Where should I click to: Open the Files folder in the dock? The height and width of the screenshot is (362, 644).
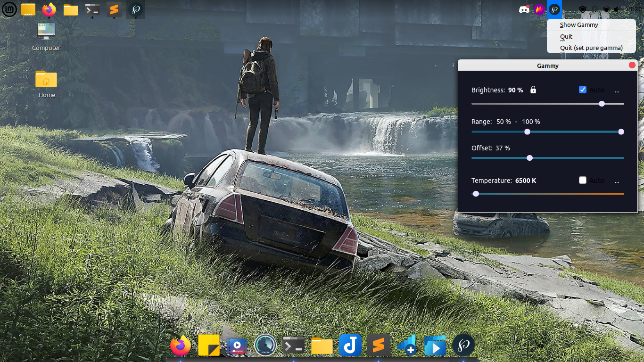click(x=322, y=346)
